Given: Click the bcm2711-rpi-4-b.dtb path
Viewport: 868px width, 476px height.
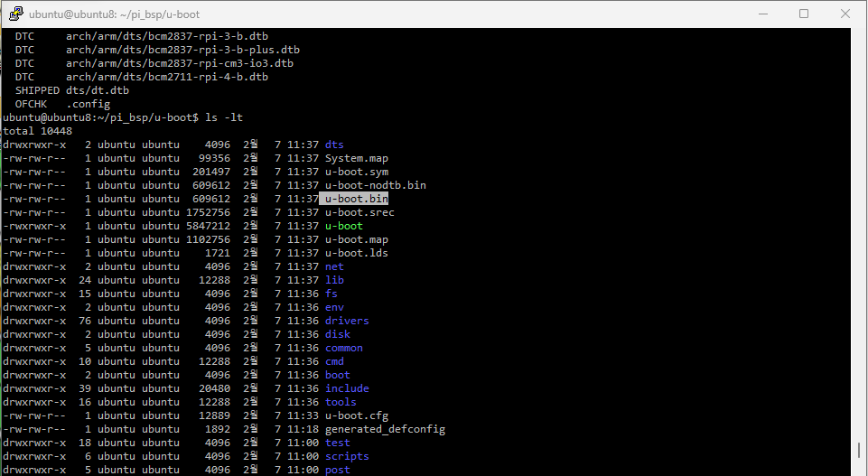Looking at the screenshot, I should pos(167,77).
